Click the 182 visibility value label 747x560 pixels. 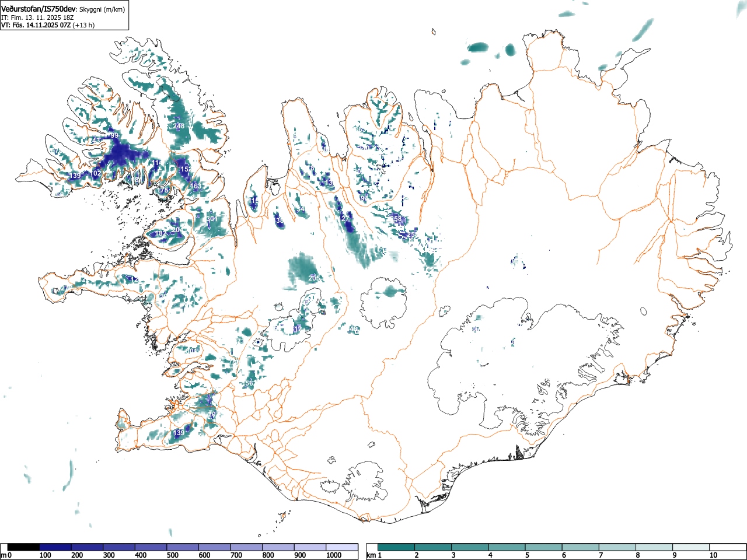[160, 234]
